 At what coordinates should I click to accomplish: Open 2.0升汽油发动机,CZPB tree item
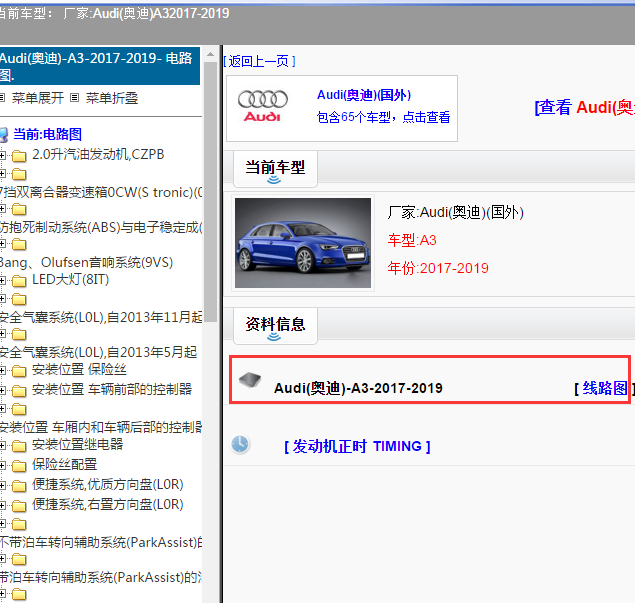click(98, 154)
